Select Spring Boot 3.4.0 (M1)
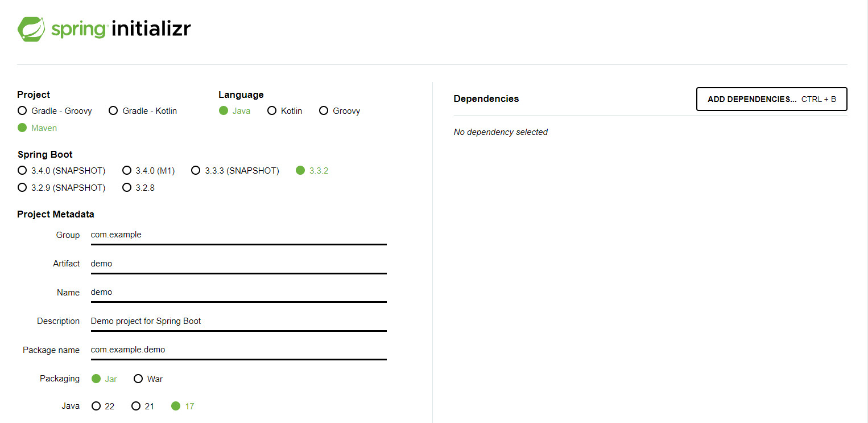The height and width of the screenshot is (423, 868). click(x=148, y=171)
